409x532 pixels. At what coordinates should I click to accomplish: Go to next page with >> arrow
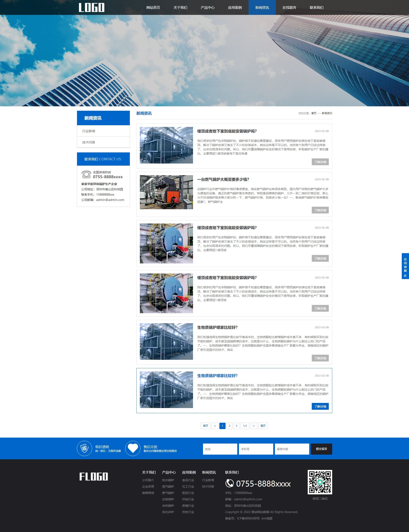coord(253,426)
